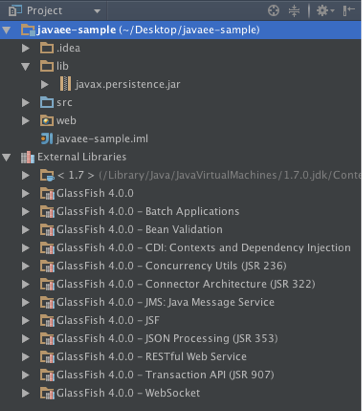
Task: Expand the Connector Architecture node
Action: (26, 284)
